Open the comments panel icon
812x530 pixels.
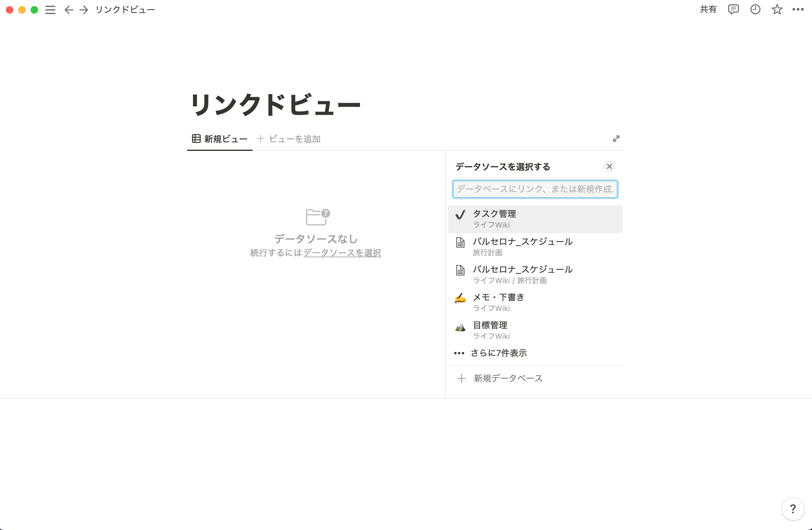pos(733,10)
